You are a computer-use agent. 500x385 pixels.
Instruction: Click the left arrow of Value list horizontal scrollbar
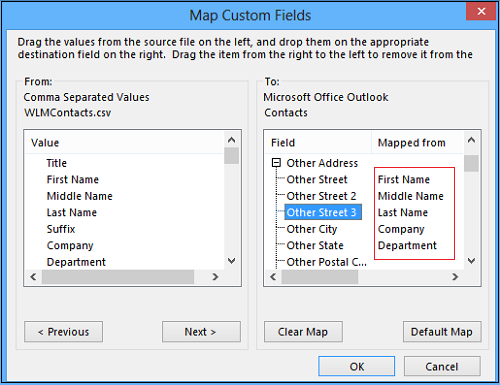click(x=33, y=277)
